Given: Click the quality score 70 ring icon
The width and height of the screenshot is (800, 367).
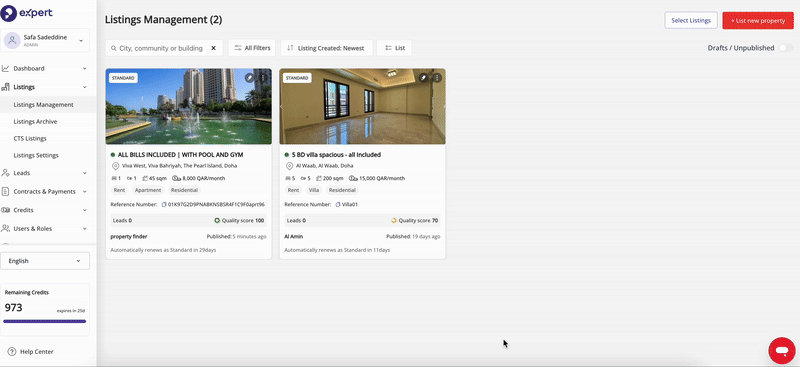Looking at the screenshot, I should click(393, 221).
